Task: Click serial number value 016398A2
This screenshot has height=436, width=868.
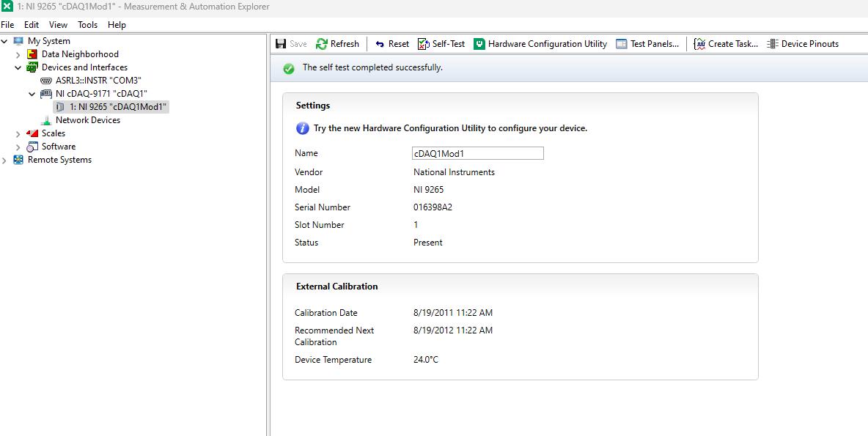Action: (x=433, y=207)
